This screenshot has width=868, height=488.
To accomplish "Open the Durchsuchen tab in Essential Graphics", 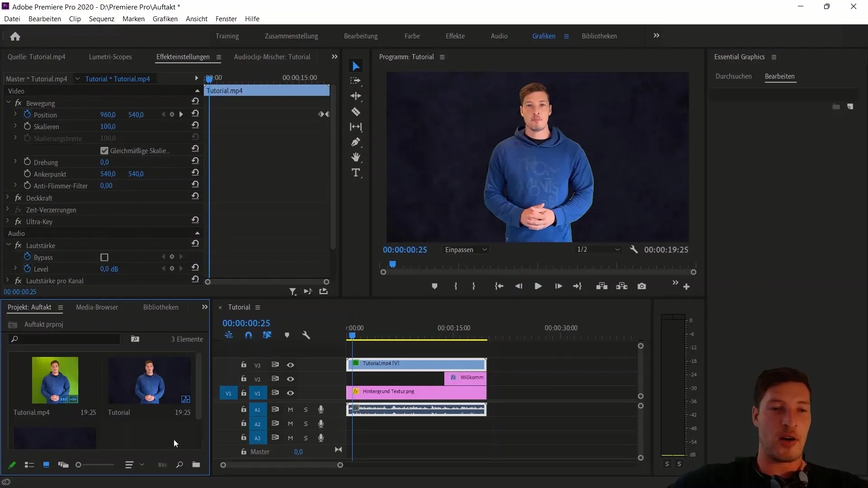I will [733, 76].
